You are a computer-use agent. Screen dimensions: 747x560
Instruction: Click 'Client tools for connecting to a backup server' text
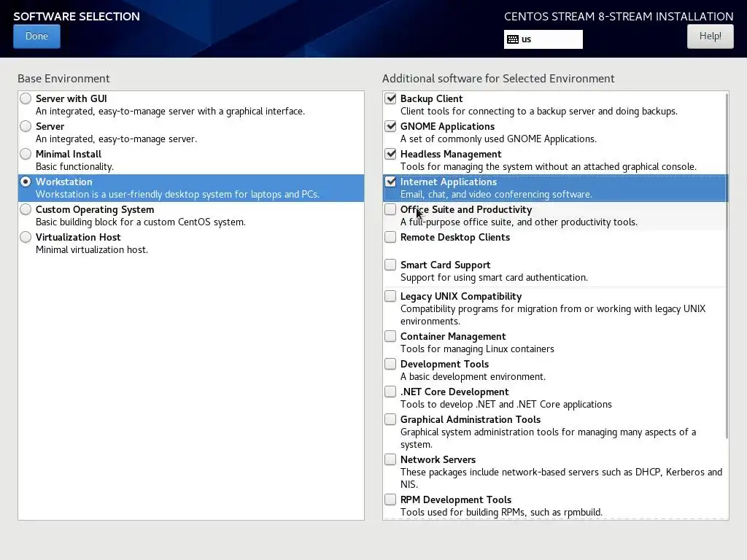[539, 112]
